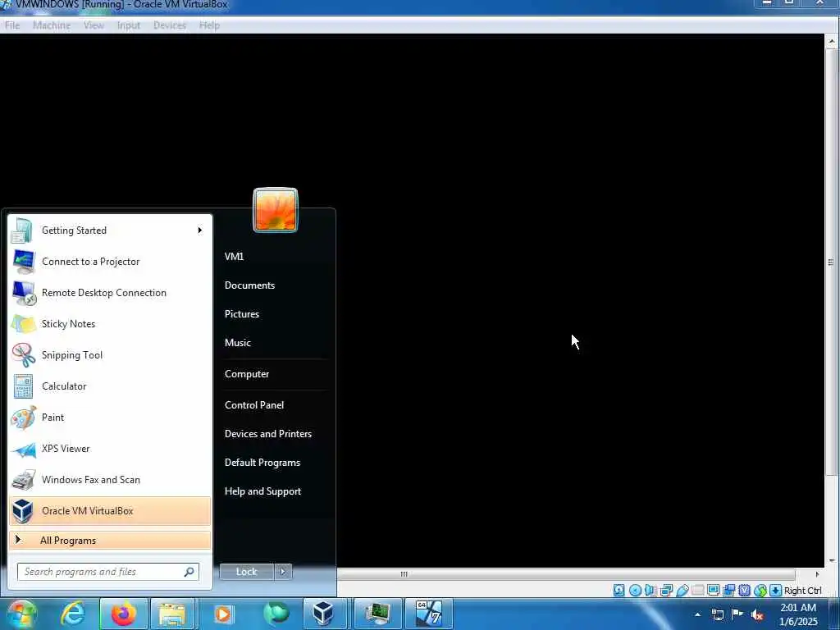Screen dimensions: 840x630
Task: Click the horizontal scrollbar thumb
Action: tap(566, 574)
